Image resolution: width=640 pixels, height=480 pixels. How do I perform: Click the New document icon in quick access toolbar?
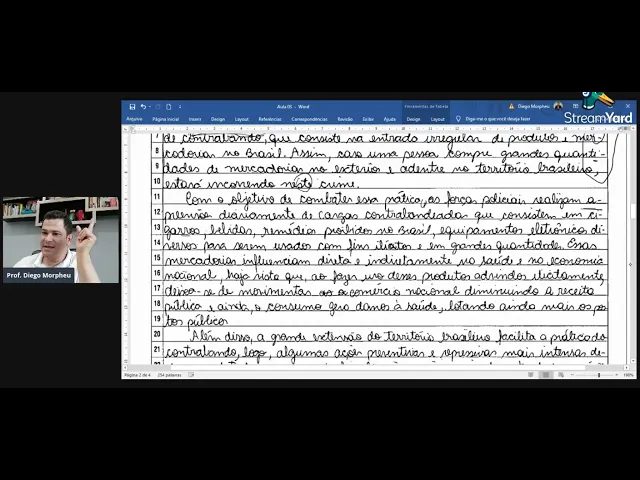[x=169, y=107]
